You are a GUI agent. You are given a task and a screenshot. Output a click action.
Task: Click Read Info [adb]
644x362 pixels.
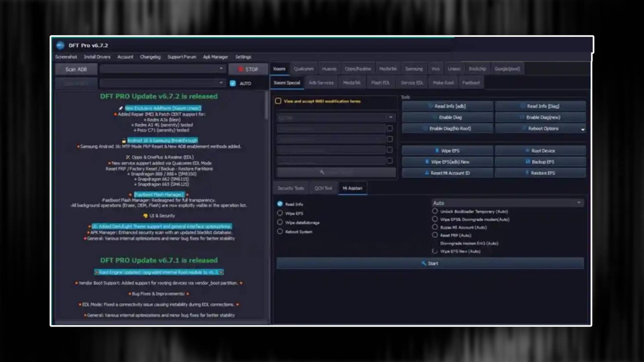(x=447, y=106)
